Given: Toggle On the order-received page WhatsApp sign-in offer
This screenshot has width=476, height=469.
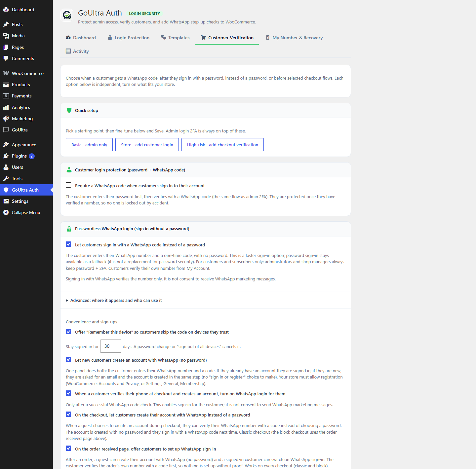Looking at the screenshot, I should click(x=68, y=448).
